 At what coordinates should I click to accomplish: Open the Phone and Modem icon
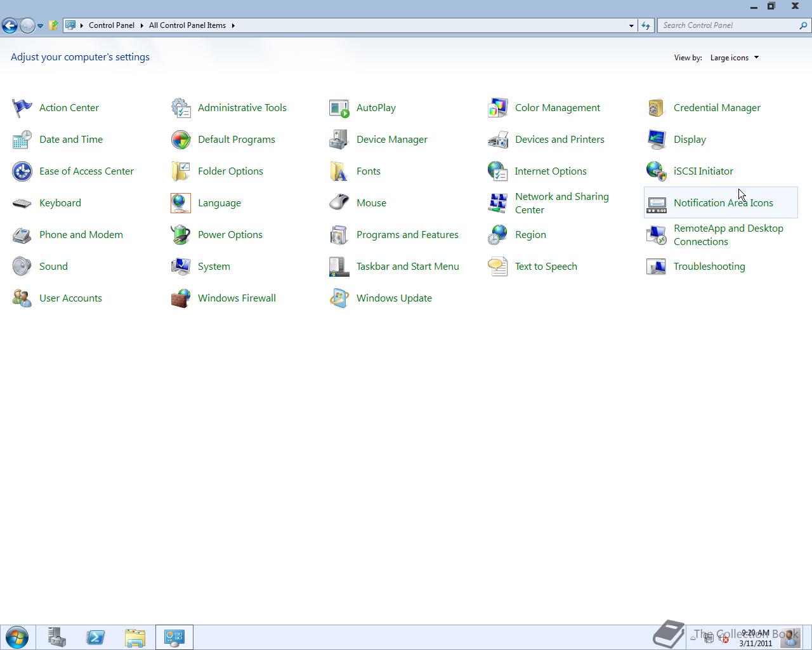22,235
